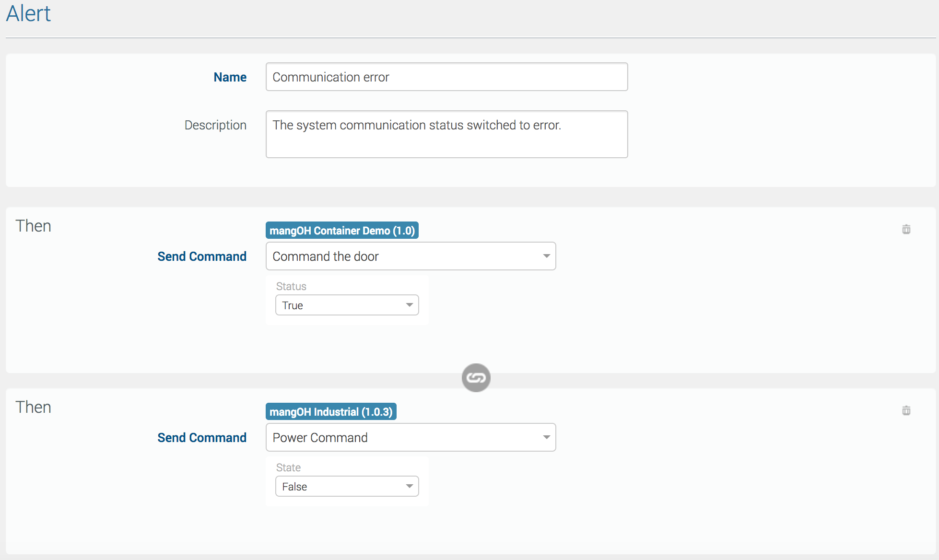Click the dropdown arrow of Power Command
The height and width of the screenshot is (560, 939).
tap(546, 437)
